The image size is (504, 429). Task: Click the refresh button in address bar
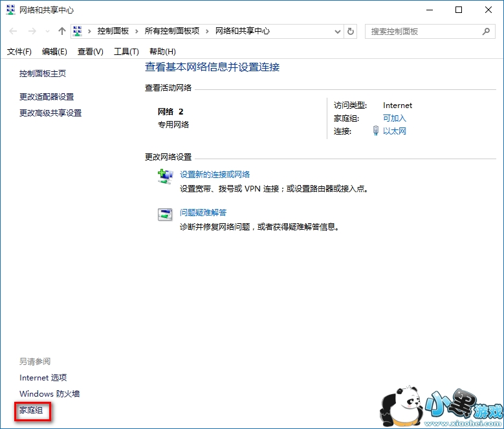tap(351, 31)
